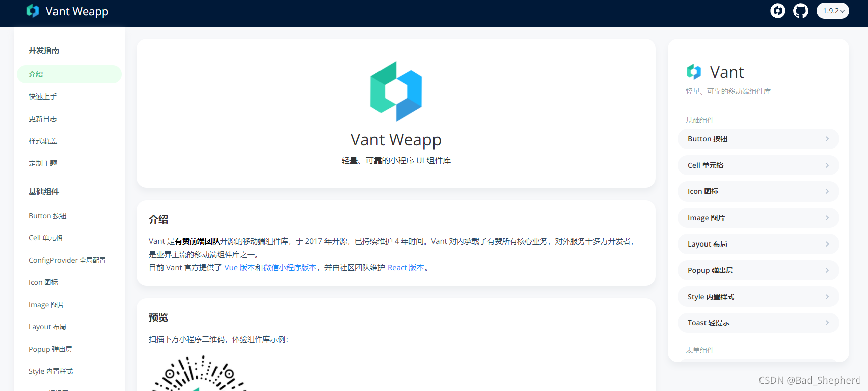The height and width of the screenshot is (391, 868).
Task: Click the 轻量、可靠的小程序 UI 组件库 subtitle
Action: [396, 161]
